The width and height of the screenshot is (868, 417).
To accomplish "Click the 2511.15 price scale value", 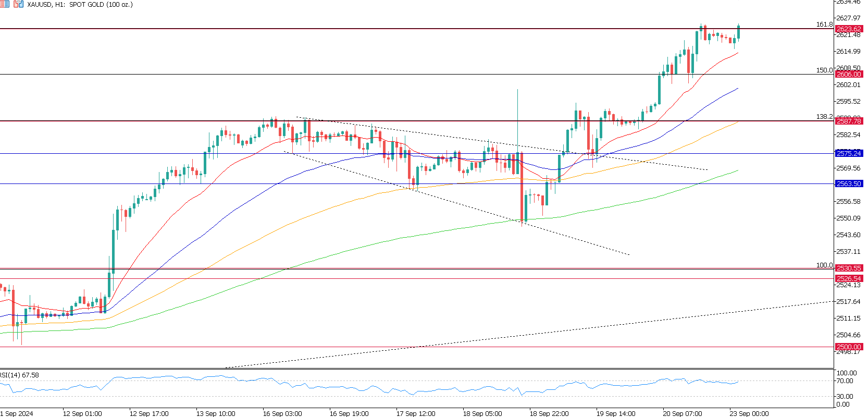I will (x=848, y=318).
